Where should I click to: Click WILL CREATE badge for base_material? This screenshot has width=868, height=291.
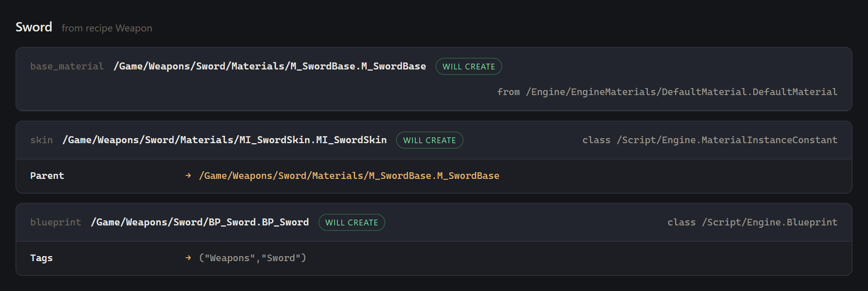point(468,66)
